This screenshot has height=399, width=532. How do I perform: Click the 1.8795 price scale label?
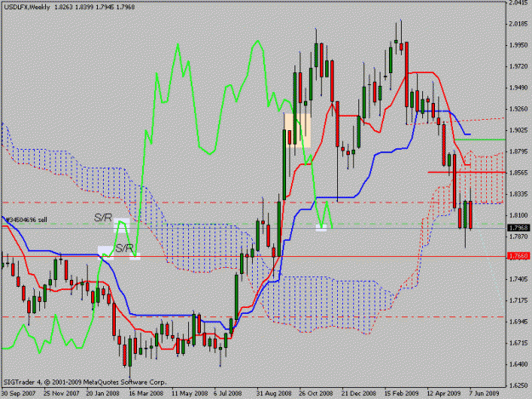[x=519, y=151]
